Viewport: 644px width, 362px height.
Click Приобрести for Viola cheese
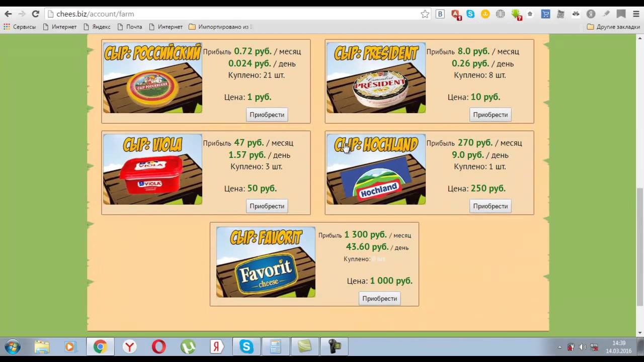tap(267, 206)
